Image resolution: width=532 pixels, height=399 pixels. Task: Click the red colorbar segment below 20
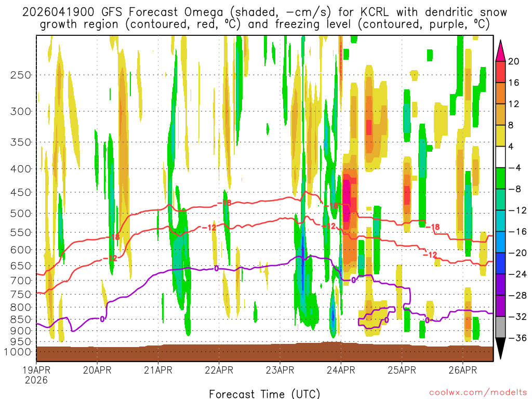pos(500,72)
